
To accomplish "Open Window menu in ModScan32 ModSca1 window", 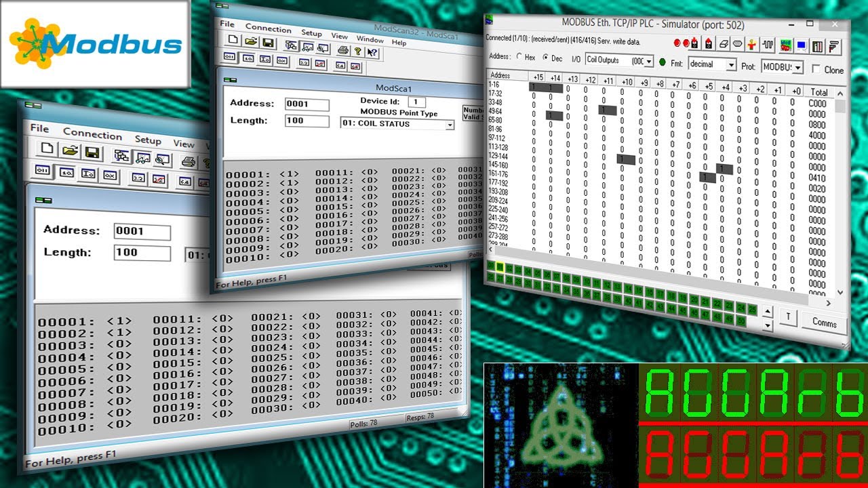I will click(370, 39).
